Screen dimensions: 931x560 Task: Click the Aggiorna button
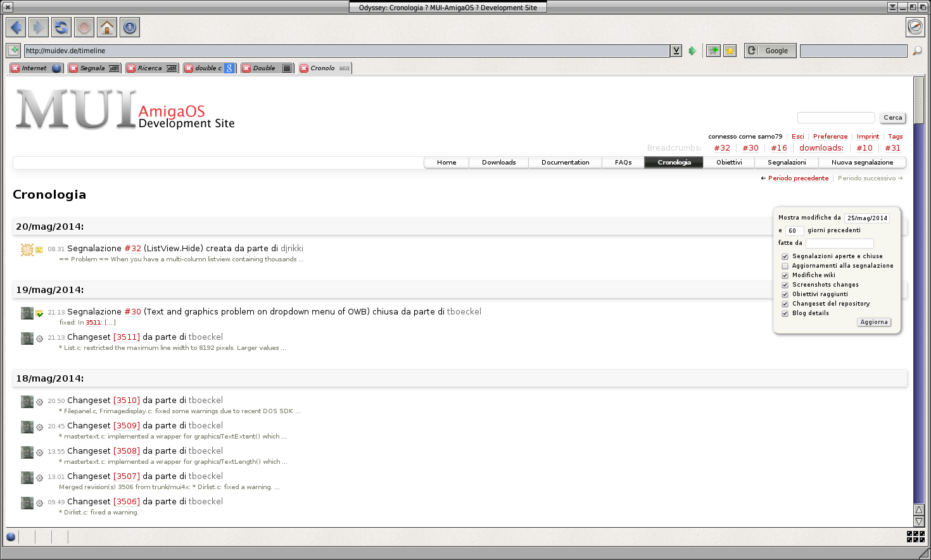pos(874,322)
